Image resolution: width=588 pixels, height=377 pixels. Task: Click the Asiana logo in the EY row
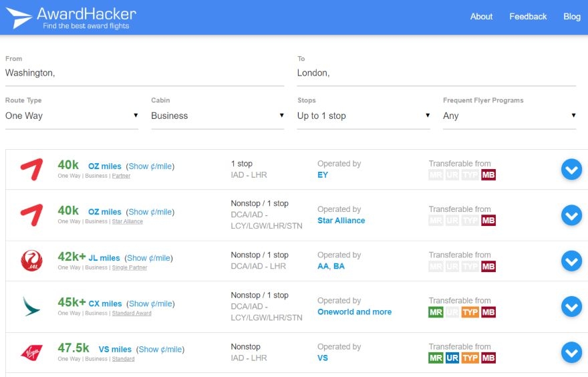click(x=31, y=170)
